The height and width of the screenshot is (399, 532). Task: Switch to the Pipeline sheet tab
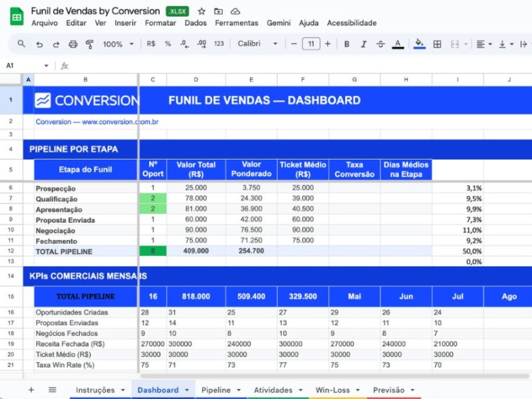pyautogui.click(x=216, y=390)
